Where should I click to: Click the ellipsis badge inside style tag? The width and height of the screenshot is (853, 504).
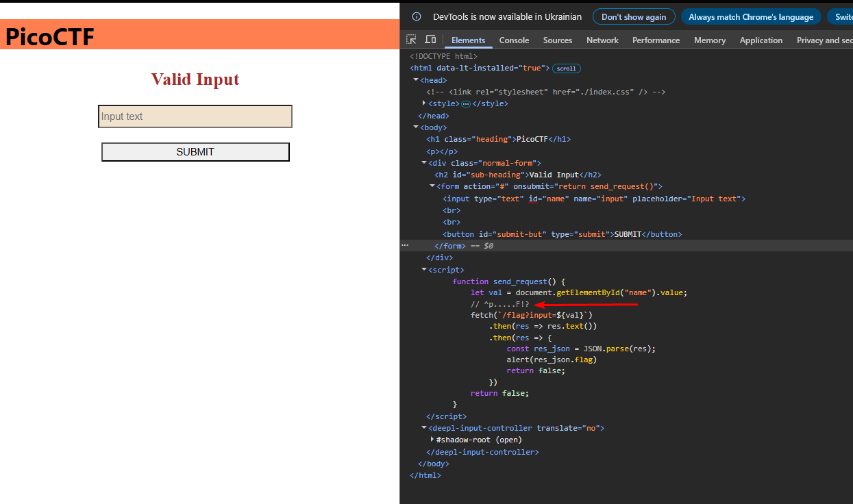pyautogui.click(x=466, y=104)
